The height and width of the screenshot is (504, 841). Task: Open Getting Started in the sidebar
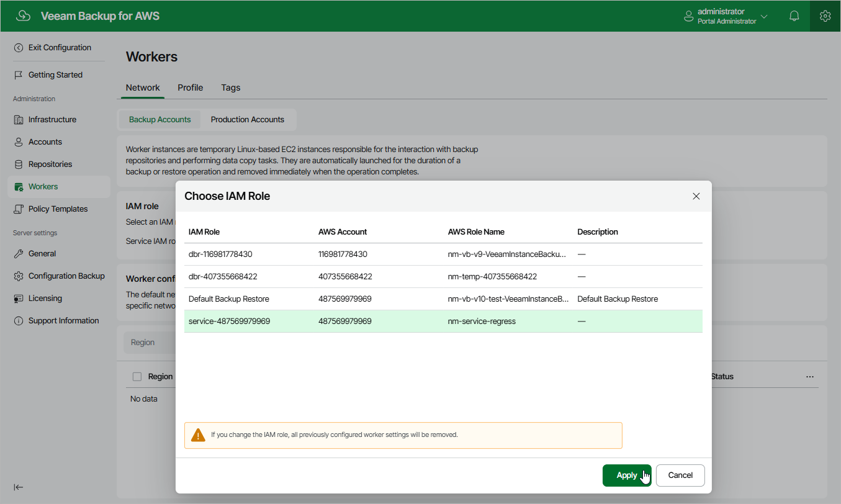[x=55, y=75]
